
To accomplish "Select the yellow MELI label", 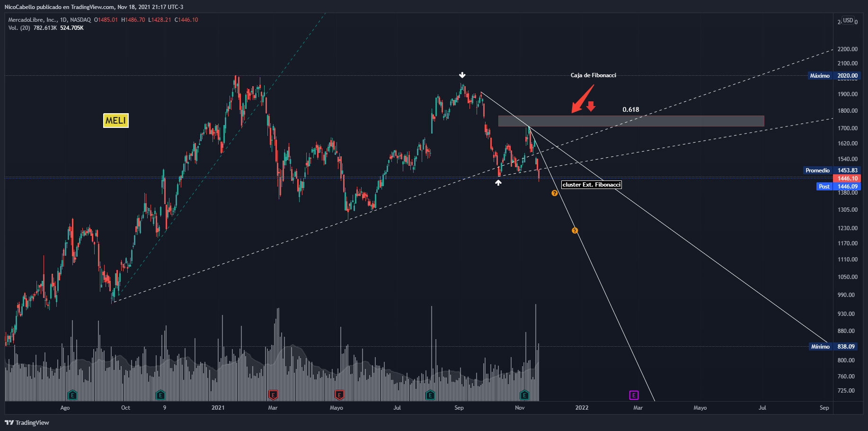I will (x=116, y=120).
